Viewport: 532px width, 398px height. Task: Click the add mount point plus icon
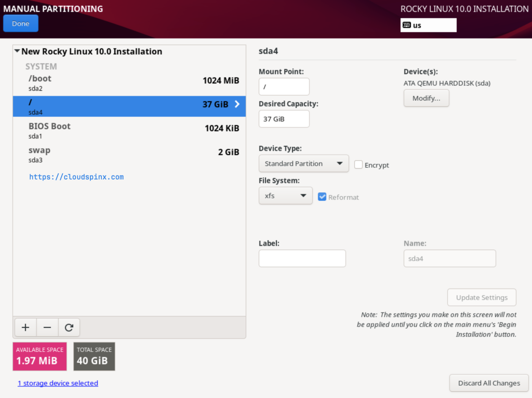pyautogui.click(x=25, y=327)
